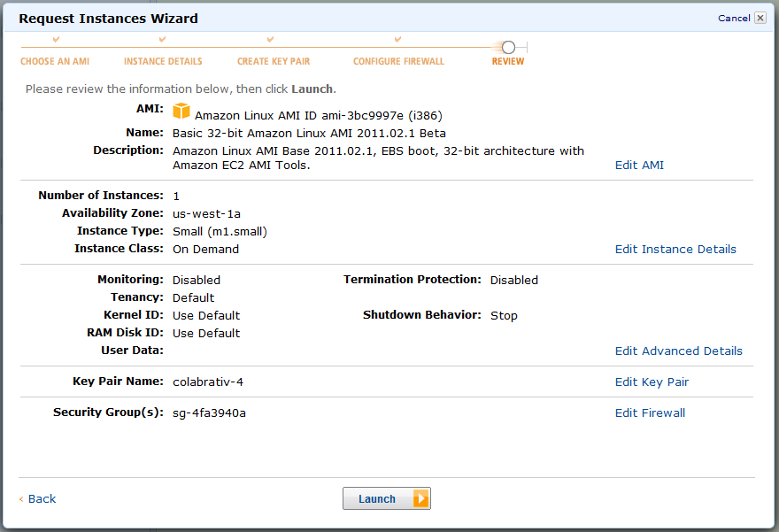The width and height of the screenshot is (779, 532).
Task: Click the RAM Disk ID value Use Default
Action: pos(206,333)
